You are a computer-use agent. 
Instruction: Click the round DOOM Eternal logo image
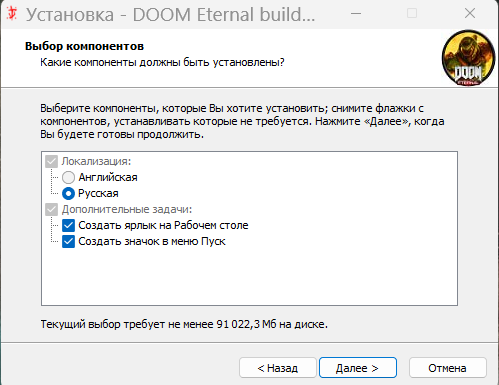tap(468, 58)
